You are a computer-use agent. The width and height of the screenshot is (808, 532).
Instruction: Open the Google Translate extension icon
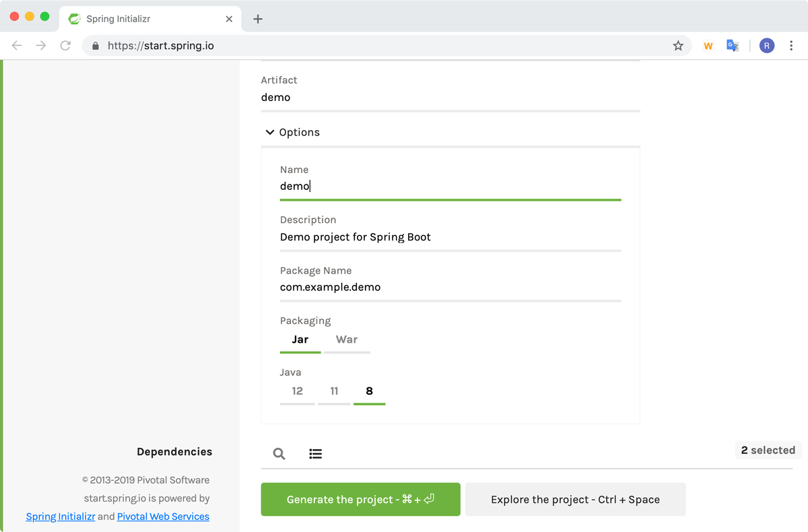[733, 46]
